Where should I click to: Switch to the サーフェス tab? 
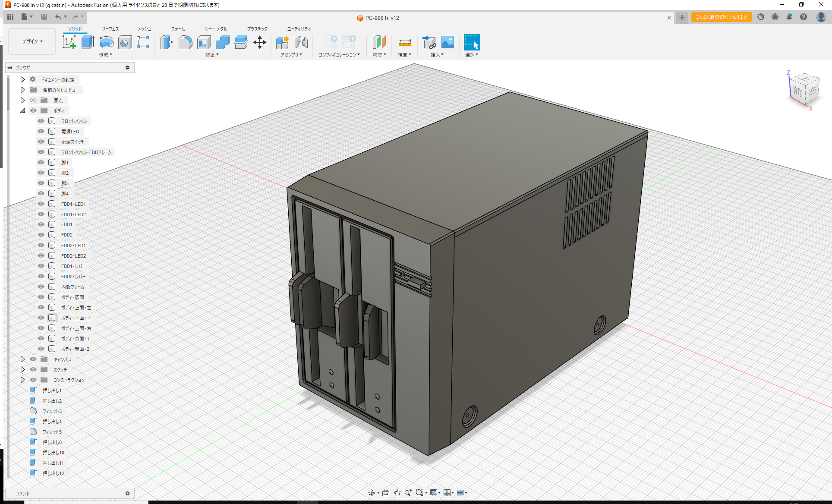click(110, 29)
